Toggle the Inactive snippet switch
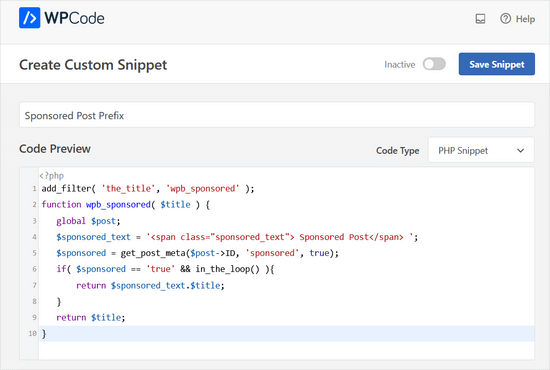Viewport: 550px width, 370px height. pos(434,64)
